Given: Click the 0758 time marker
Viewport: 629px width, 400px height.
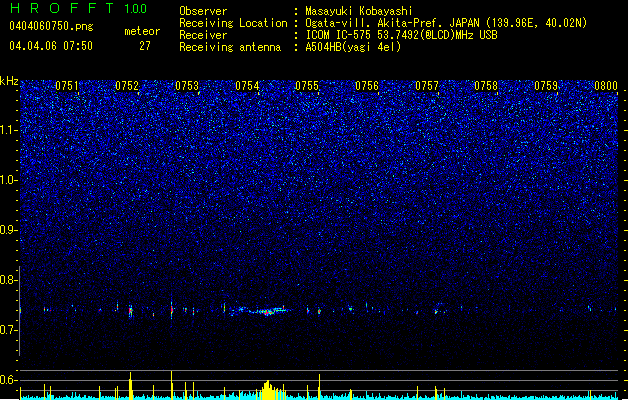Looking at the screenshot, I should 486,86.
